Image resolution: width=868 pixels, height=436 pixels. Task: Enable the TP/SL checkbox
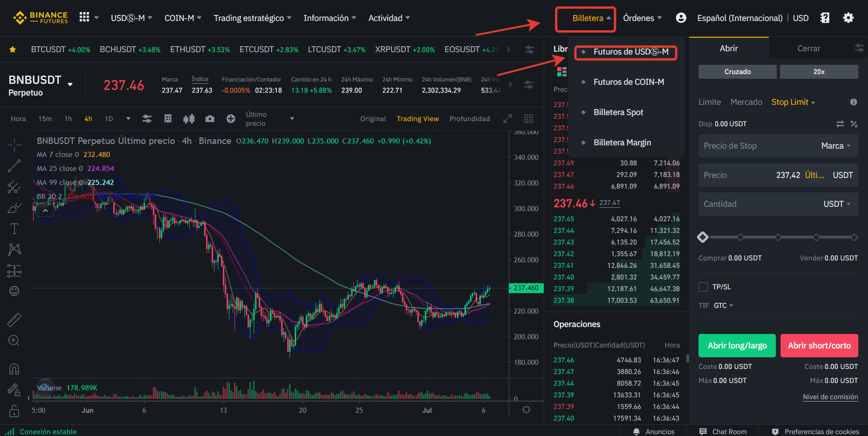click(703, 287)
